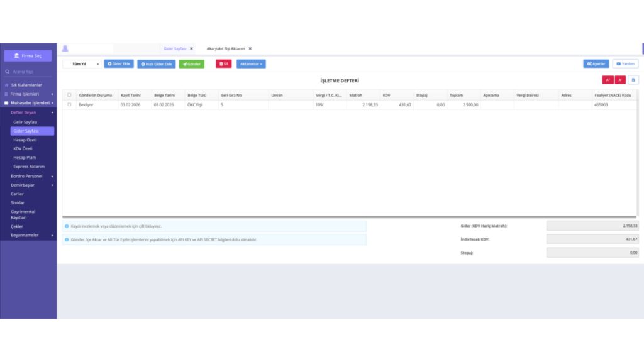Switch to Akaryakıt Fişi Aktarım tab
The height and width of the screenshot is (362, 644).
coord(226,48)
